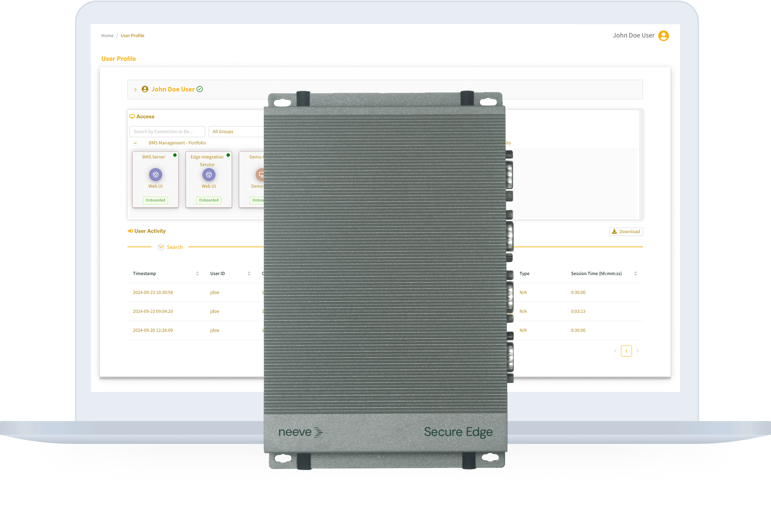Sort the table by User ID
Screen dimensions: 771x532
pyautogui.click(x=249, y=274)
